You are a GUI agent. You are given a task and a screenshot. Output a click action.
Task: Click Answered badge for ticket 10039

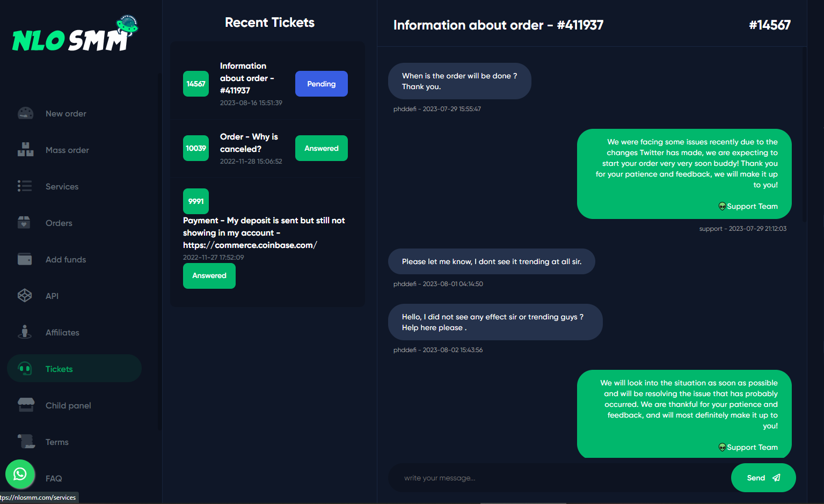(x=321, y=148)
